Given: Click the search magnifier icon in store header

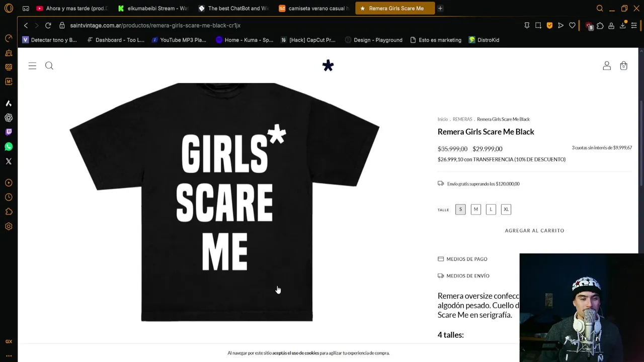Looking at the screenshot, I should [x=49, y=66].
